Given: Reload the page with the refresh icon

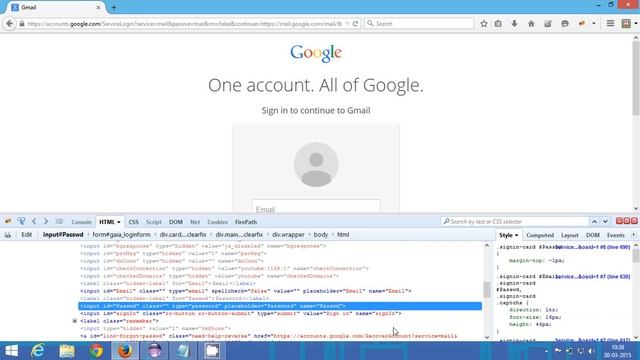Looking at the screenshot, I should [x=355, y=24].
